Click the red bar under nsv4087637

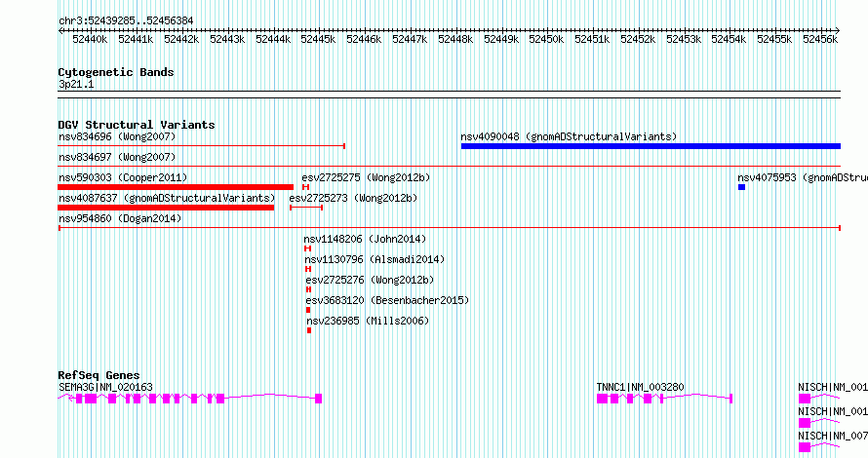[166, 208]
